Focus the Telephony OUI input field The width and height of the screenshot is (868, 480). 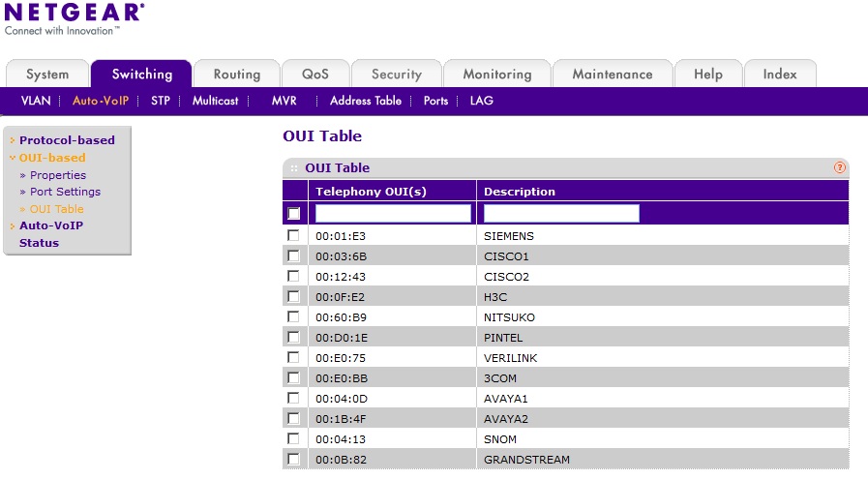[393, 213]
